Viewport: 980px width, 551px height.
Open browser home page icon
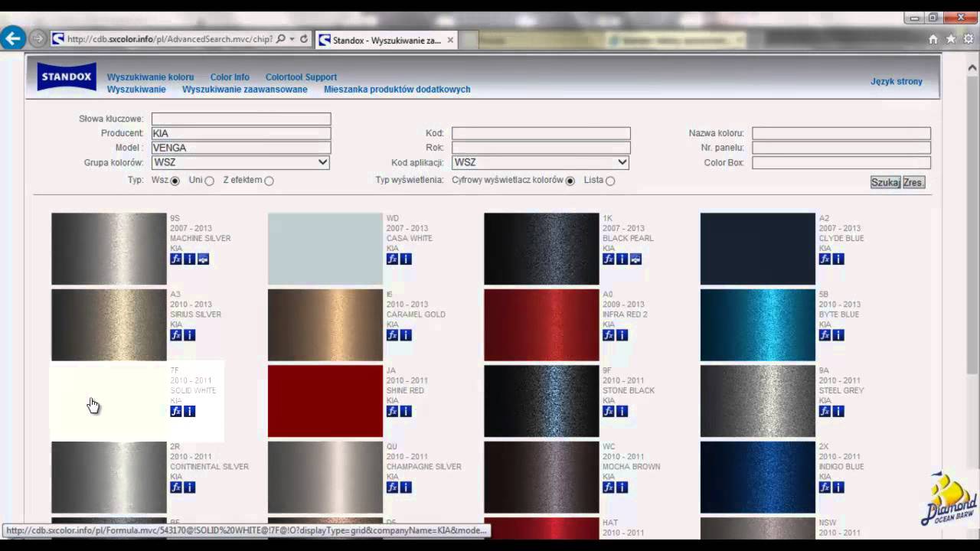point(933,39)
